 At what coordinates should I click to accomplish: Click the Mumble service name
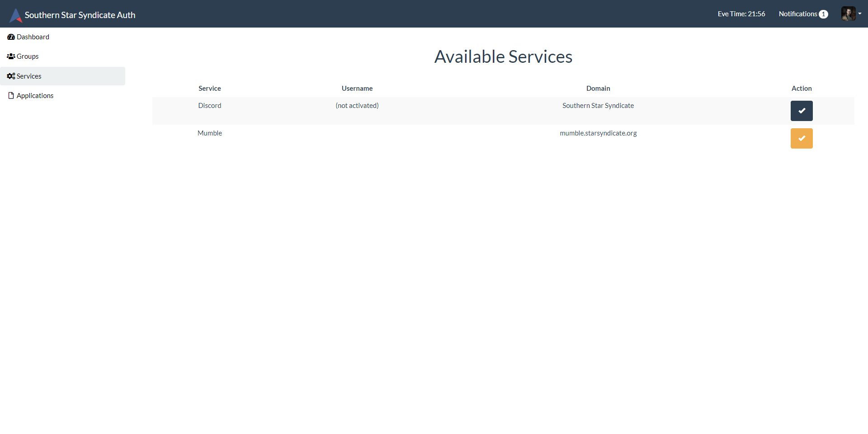[210, 133]
